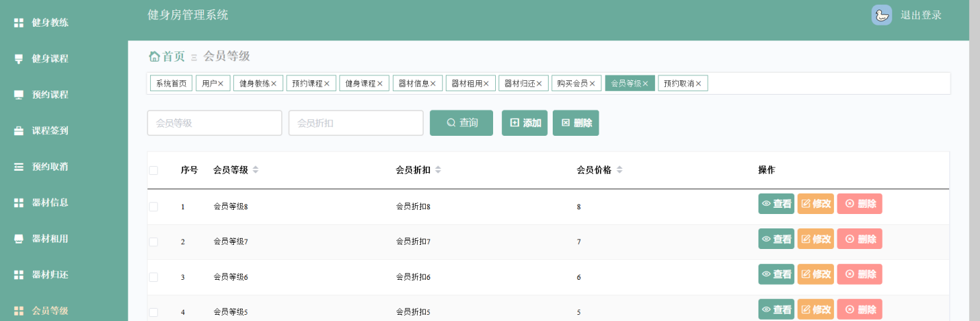The width and height of the screenshot is (980, 321).
Task: View details of 会员等级5
Action: pos(776,309)
